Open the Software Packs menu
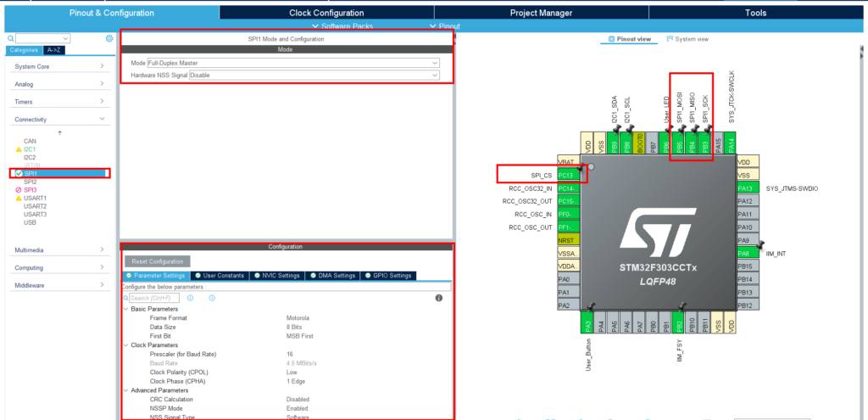 coord(342,26)
